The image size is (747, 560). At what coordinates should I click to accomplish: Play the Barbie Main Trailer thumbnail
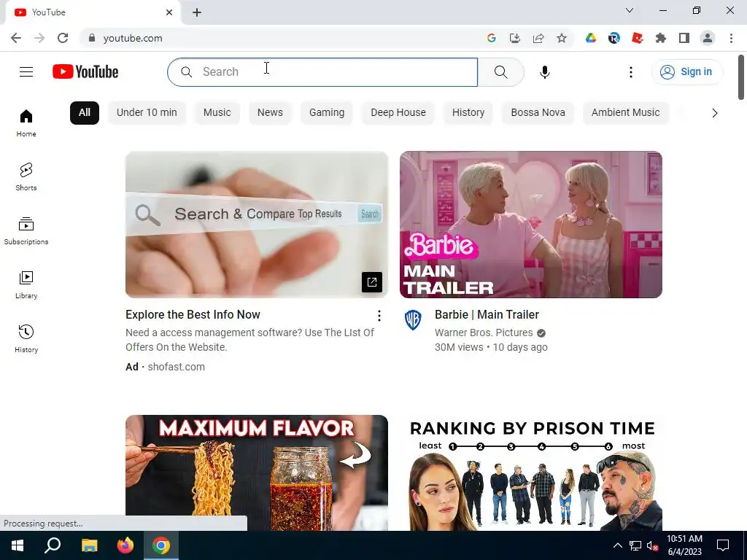point(531,225)
